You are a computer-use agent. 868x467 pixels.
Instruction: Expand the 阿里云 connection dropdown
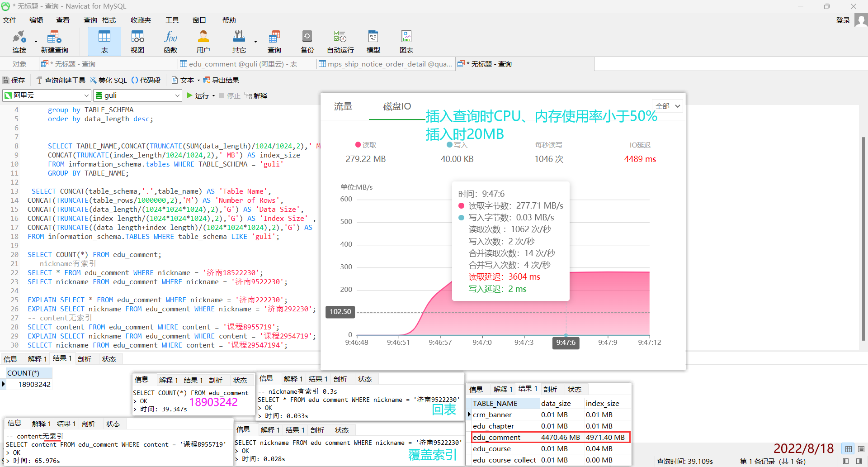tap(87, 95)
